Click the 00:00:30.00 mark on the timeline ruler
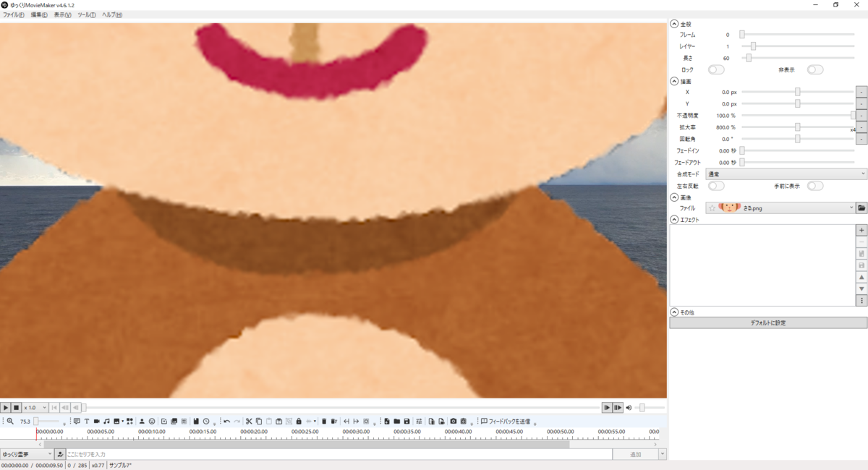868x470 pixels. tap(357, 432)
